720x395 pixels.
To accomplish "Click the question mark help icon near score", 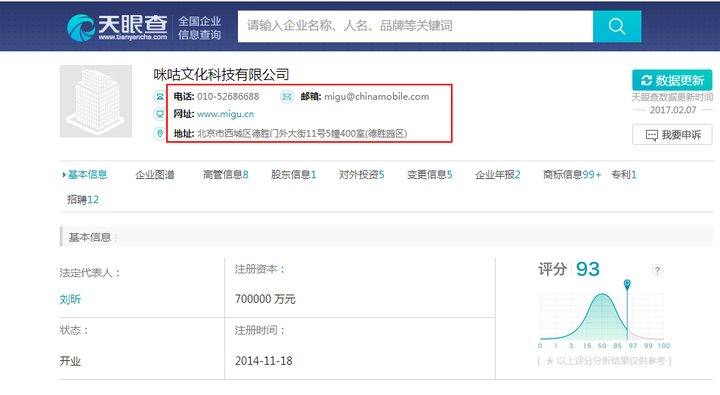I will pos(657,270).
